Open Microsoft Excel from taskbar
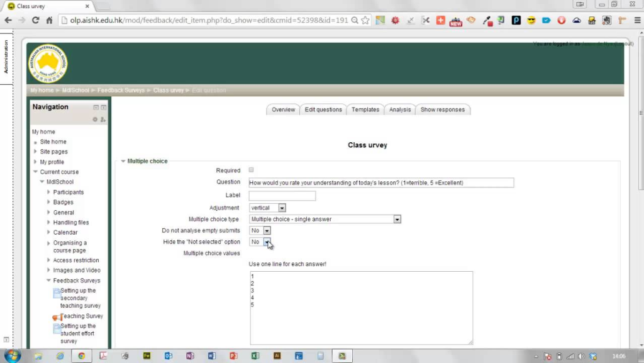 [x=255, y=356]
